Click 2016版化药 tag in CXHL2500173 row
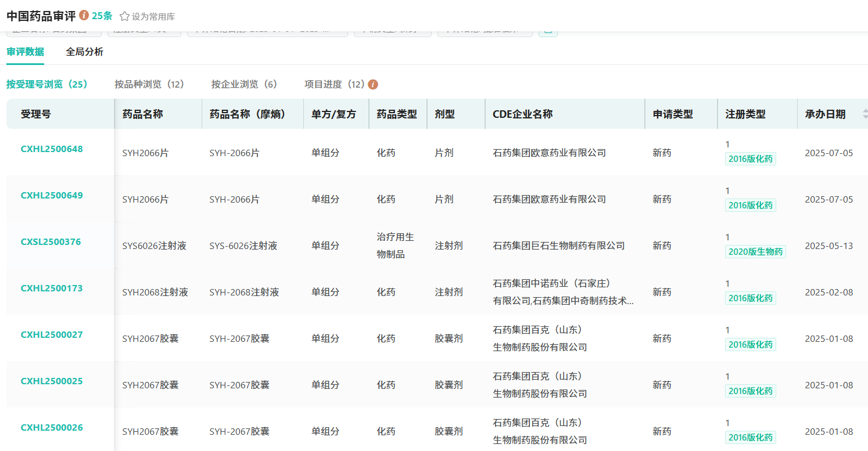The width and height of the screenshot is (868, 451). (750, 298)
